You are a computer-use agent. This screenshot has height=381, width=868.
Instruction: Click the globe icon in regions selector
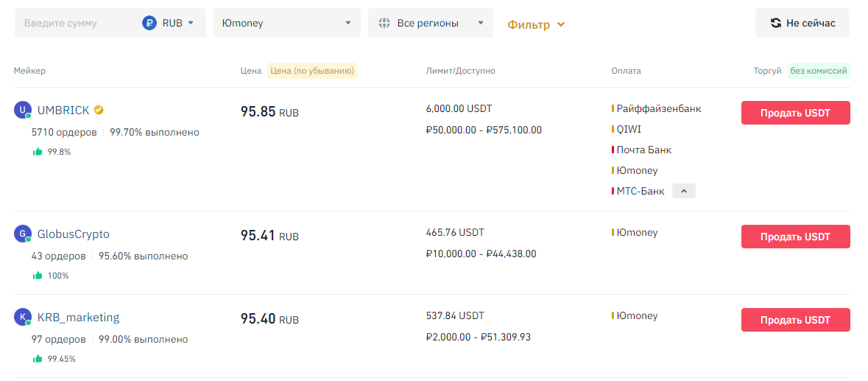[384, 24]
